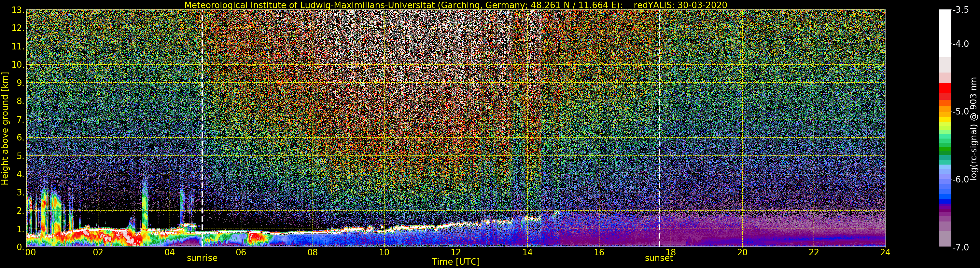
Task: Click the "00" time axis tick label
Action: pyautogui.click(x=30, y=252)
